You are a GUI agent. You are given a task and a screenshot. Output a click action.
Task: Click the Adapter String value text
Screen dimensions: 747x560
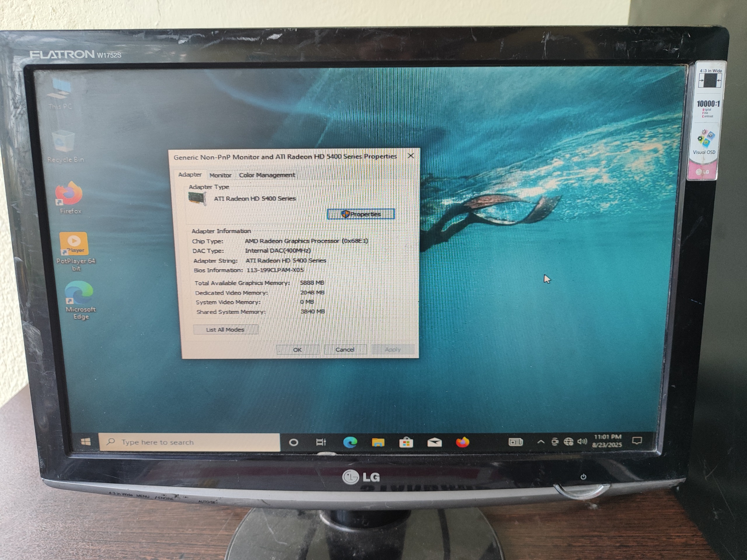pyautogui.click(x=286, y=260)
